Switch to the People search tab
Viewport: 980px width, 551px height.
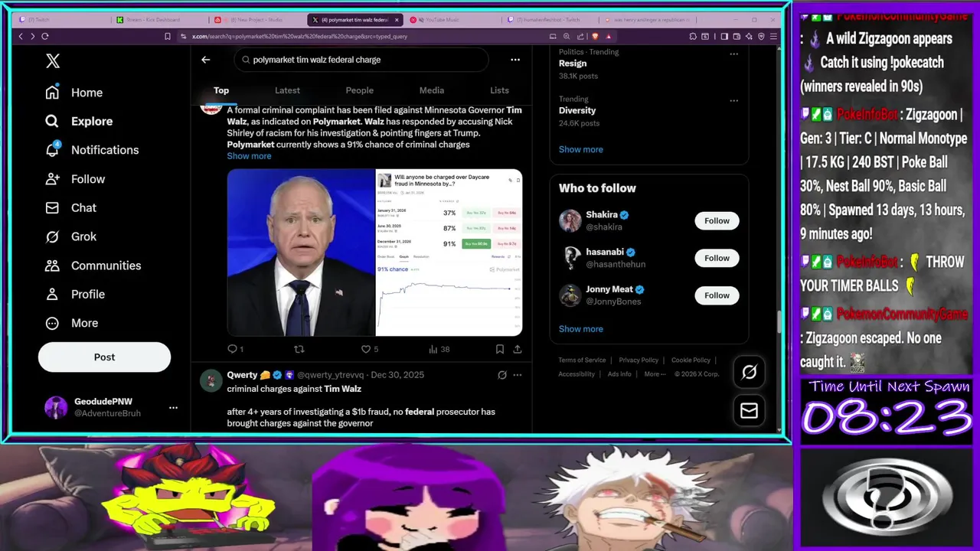pos(359,90)
